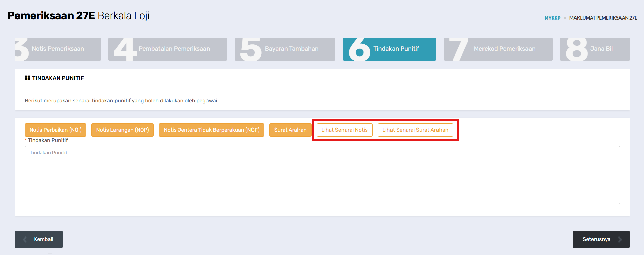Select the Merekod Pemeriksaan step
The width and height of the screenshot is (644, 255).
click(498, 49)
